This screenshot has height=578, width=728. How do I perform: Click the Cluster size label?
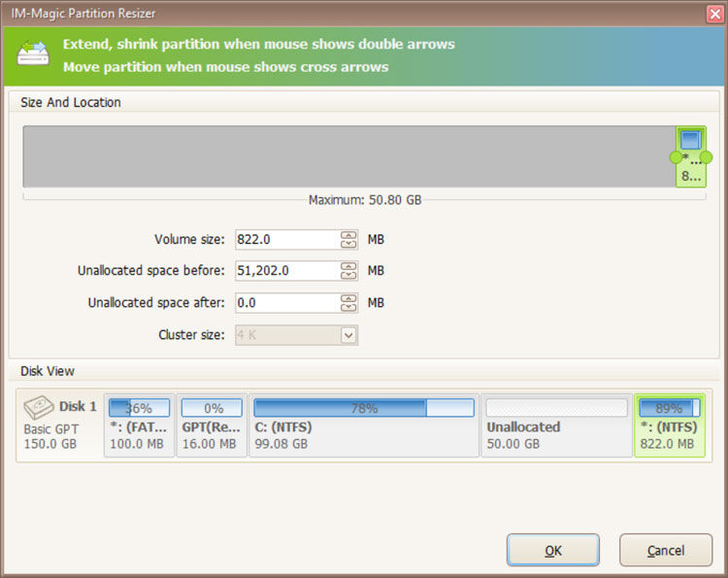click(x=191, y=335)
